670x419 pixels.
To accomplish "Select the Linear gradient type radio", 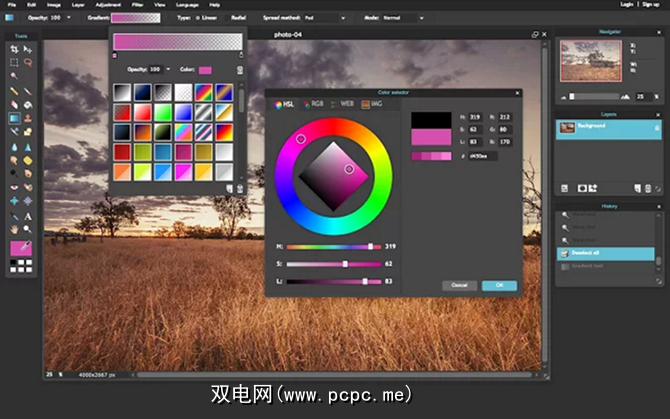I will click(x=198, y=18).
